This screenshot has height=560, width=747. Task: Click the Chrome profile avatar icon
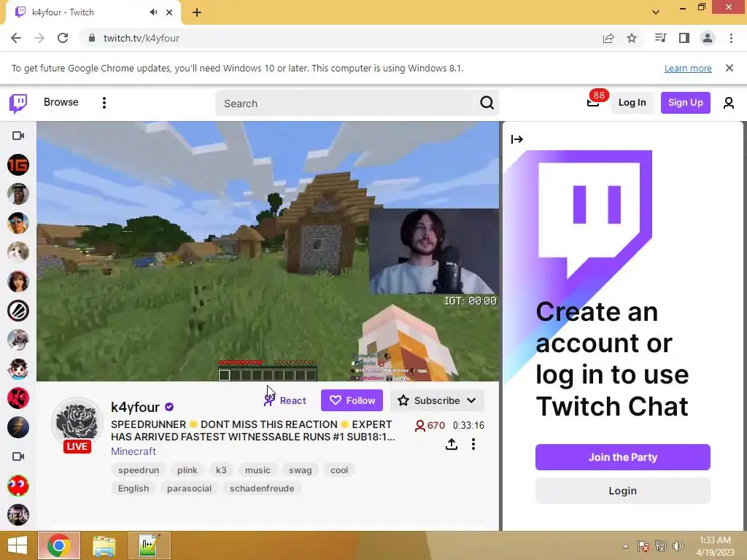tap(708, 38)
